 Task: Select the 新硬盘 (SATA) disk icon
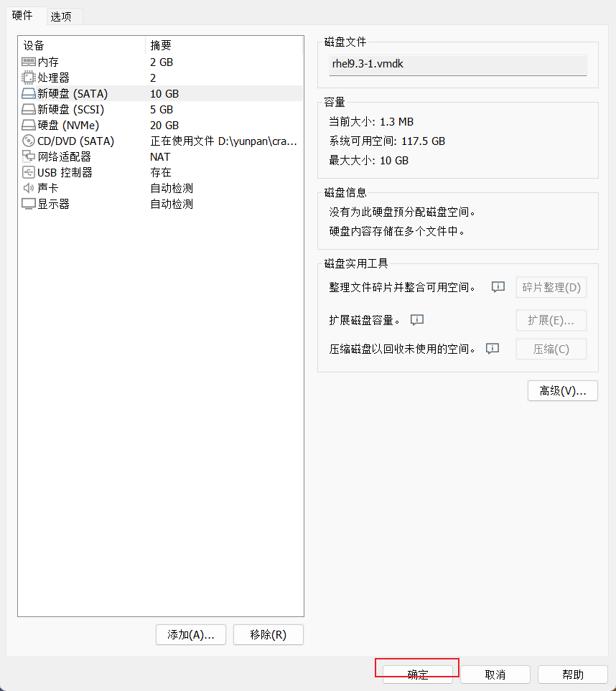tap(29, 94)
